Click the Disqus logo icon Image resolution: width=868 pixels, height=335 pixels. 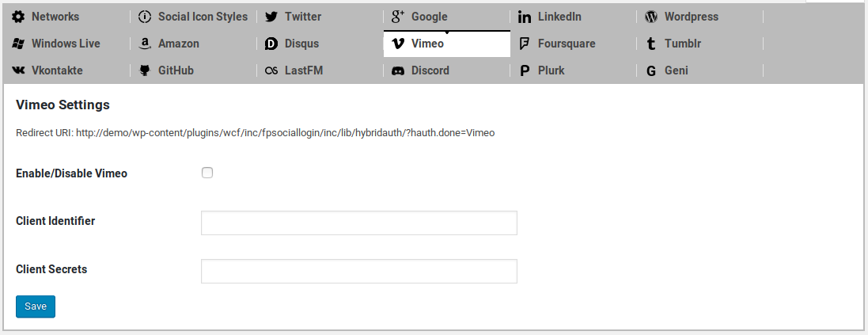[271, 44]
